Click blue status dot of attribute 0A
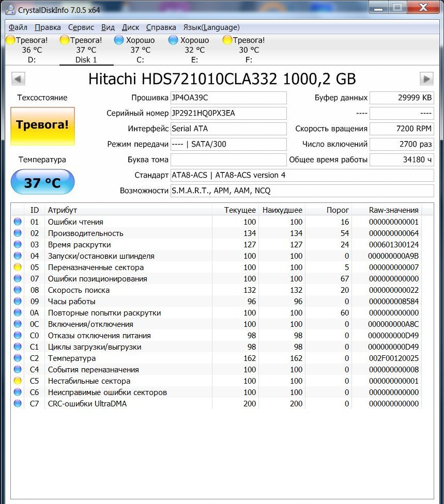The height and width of the screenshot is (504, 444). coord(18,312)
